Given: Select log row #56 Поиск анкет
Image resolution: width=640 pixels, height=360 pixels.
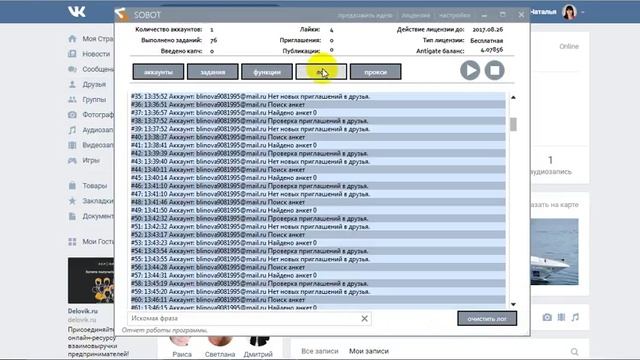Looking at the screenshot, I should tap(318, 267).
